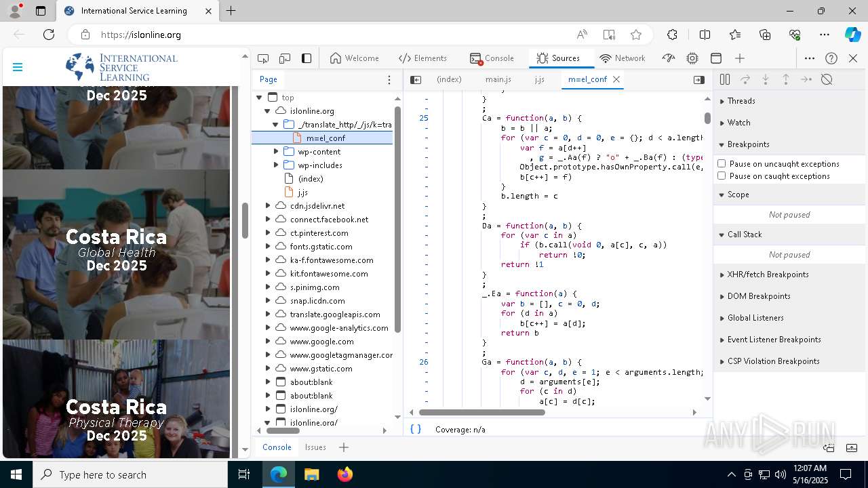Screen dimensions: 868x488
Task: Expand the wp-content folder
Action: point(276,152)
